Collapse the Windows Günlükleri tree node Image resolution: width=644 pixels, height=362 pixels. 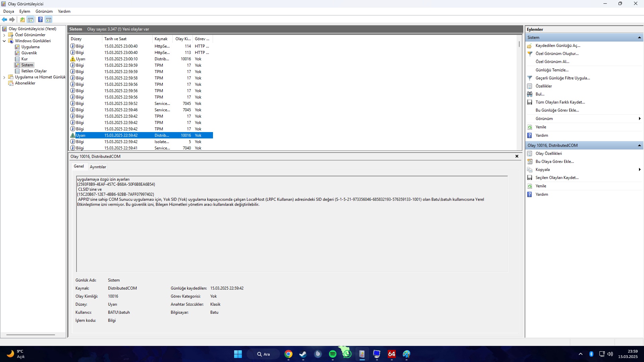tap(4, 41)
